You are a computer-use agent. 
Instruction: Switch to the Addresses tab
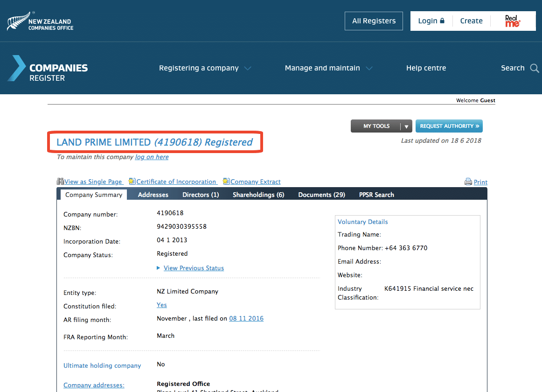pos(153,195)
